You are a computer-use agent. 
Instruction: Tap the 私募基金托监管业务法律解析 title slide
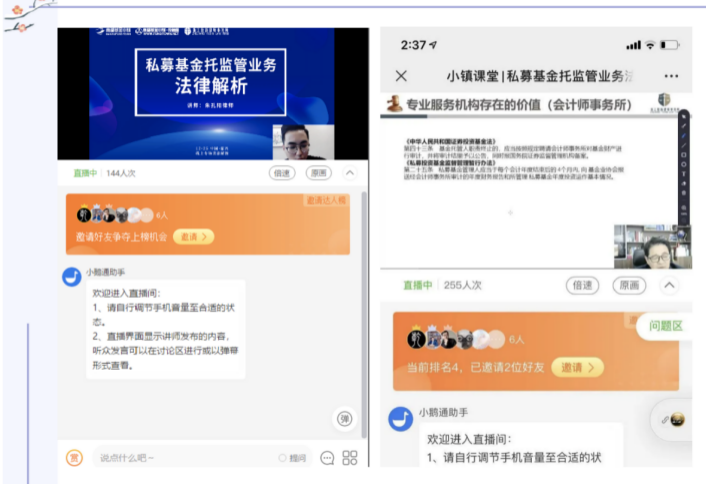point(211,82)
